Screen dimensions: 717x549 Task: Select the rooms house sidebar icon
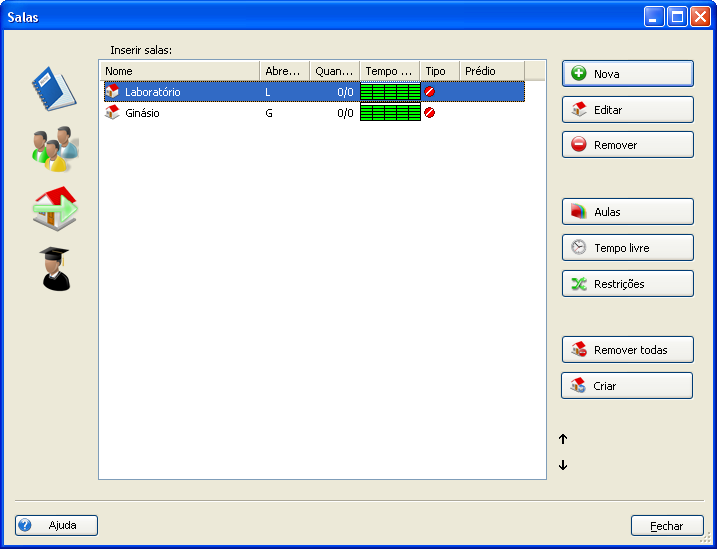54,208
